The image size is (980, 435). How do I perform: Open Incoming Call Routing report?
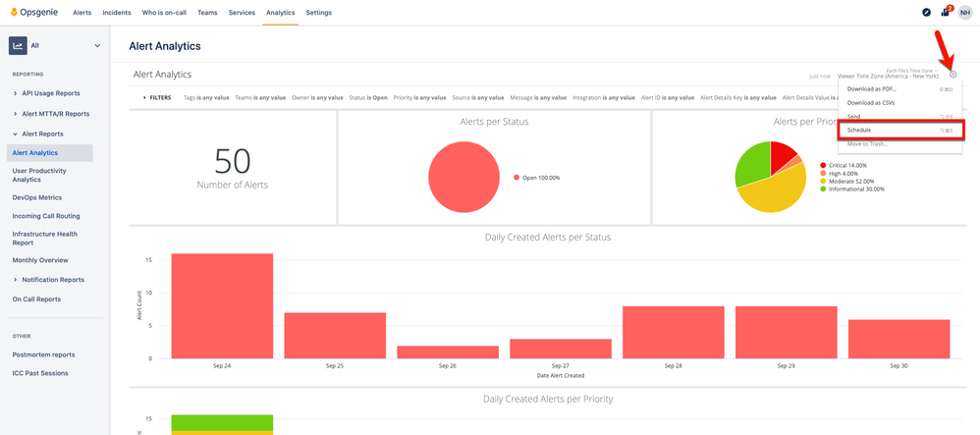click(x=46, y=216)
